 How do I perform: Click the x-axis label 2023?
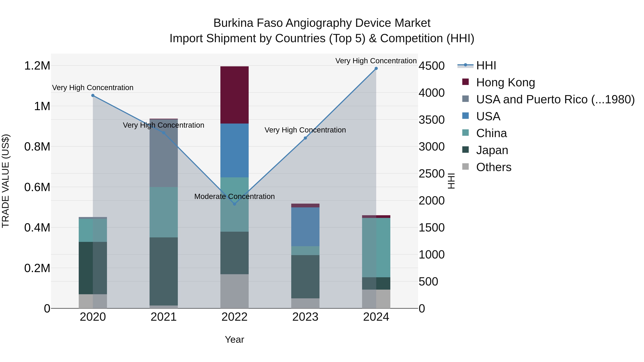[305, 317]
